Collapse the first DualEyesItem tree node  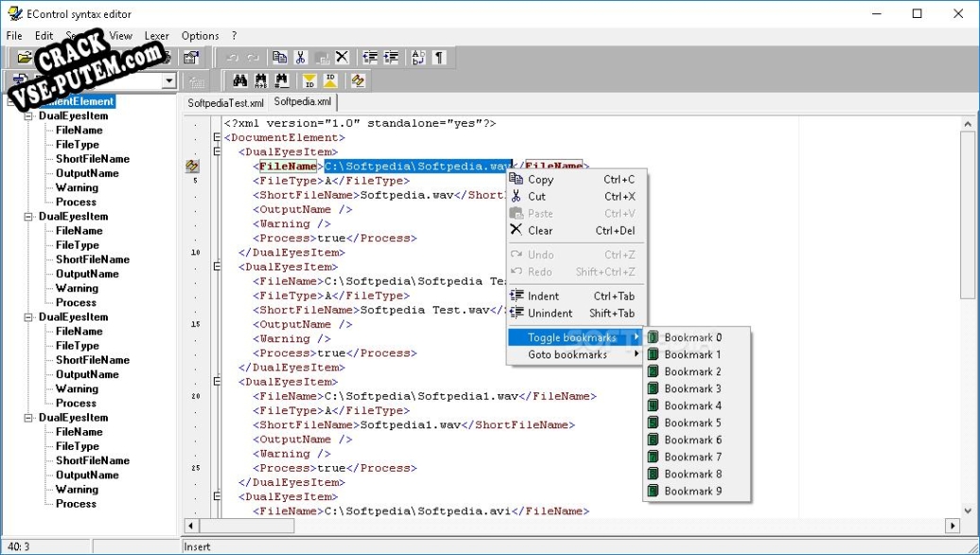pos(28,115)
